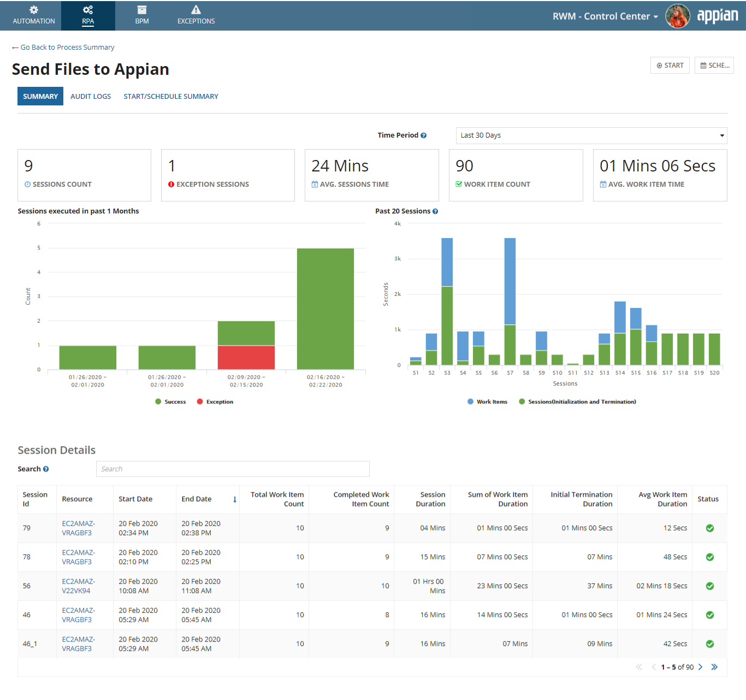Click the Avg. Work Item Time icon
This screenshot has width=746, height=700.
tap(603, 185)
